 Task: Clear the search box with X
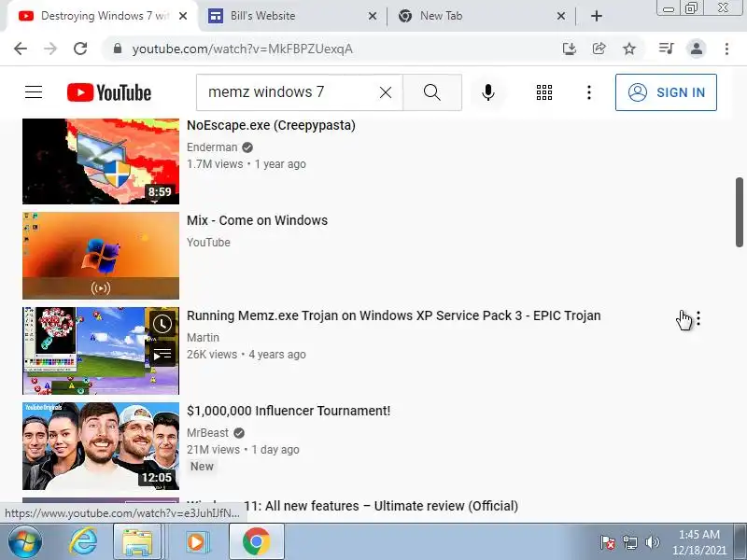[386, 92]
